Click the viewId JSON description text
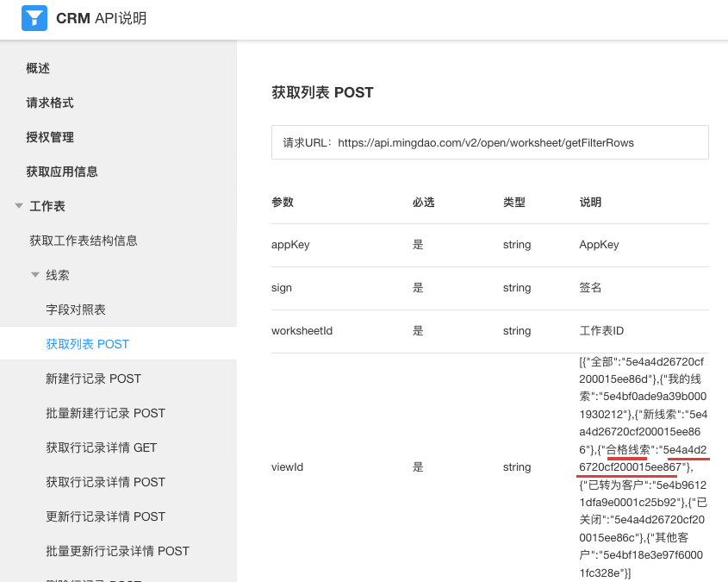 pyautogui.click(x=643, y=467)
